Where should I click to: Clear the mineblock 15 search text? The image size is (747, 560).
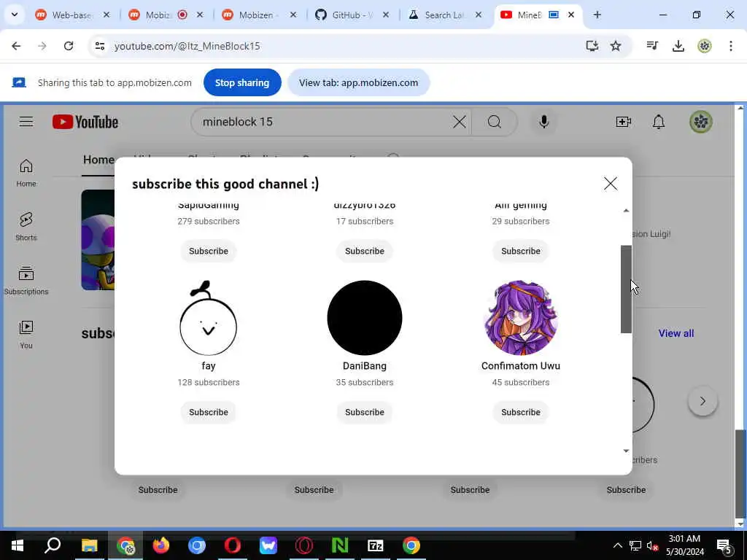coord(460,122)
